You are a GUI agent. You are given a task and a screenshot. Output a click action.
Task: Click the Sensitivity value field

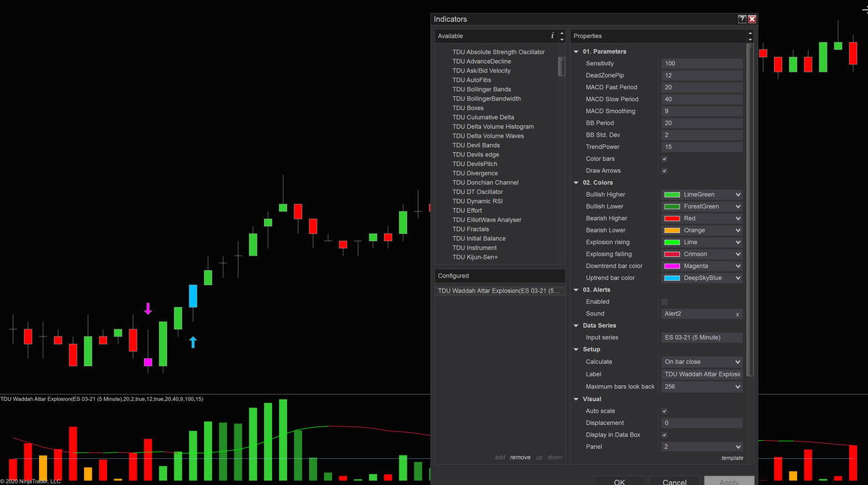tap(702, 64)
